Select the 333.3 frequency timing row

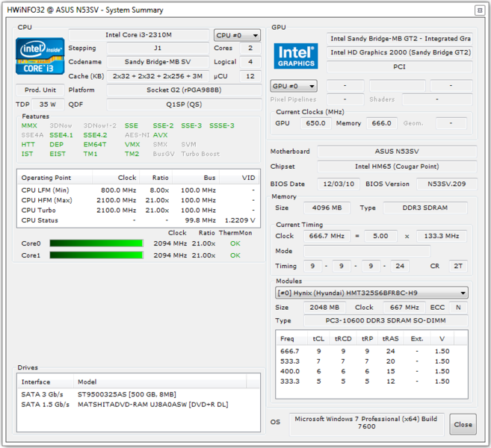click(371, 382)
